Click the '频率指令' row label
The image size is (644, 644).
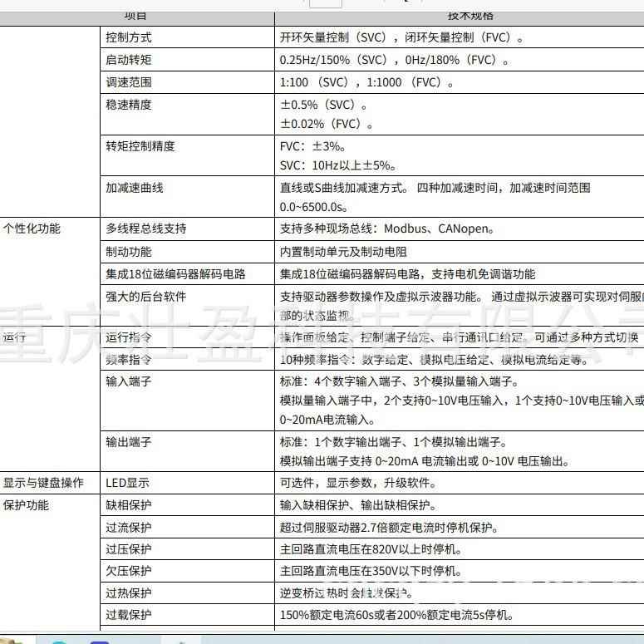pyautogui.click(x=129, y=359)
